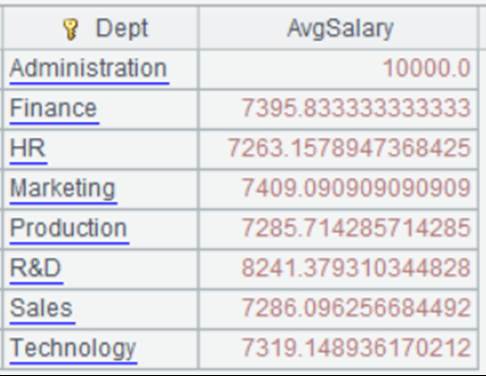Open the Administration department link
Image resolution: width=486 pixels, height=376 pixels.
point(89,69)
